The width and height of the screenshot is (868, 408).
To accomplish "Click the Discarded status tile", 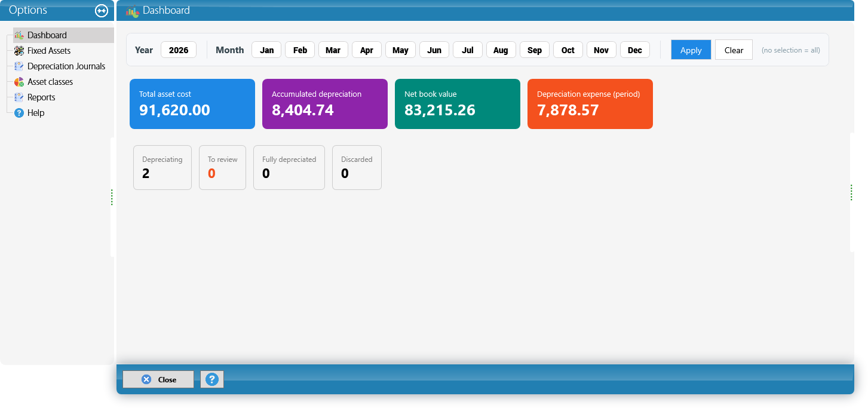I will coord(357,168).
